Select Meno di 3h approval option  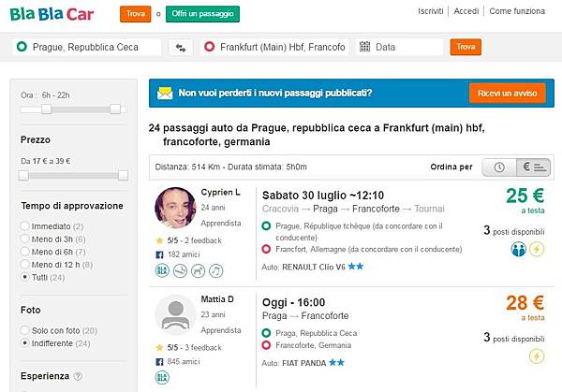[x=25, y=240]
